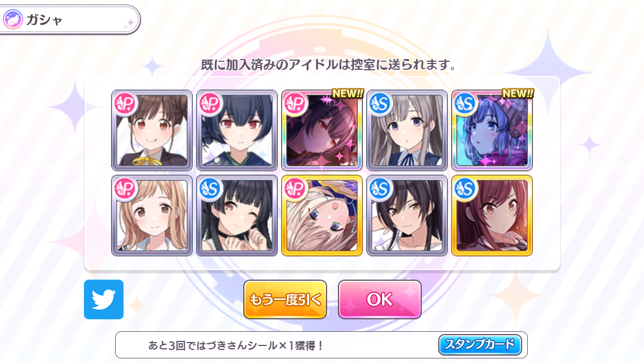Viewport: 644px width, 363px height.
Task: Open the NEW rainbow-framed P card with red eyes
Action: point(322,130)
